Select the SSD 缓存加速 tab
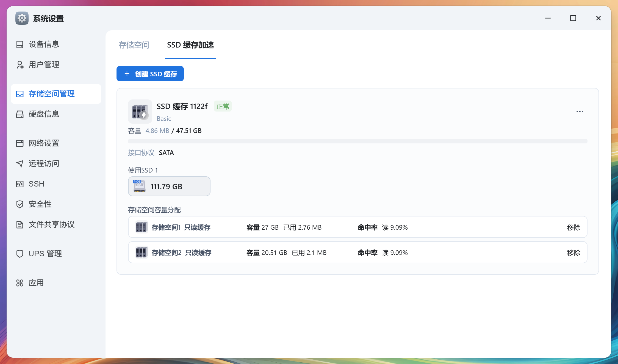 [190, 46]
